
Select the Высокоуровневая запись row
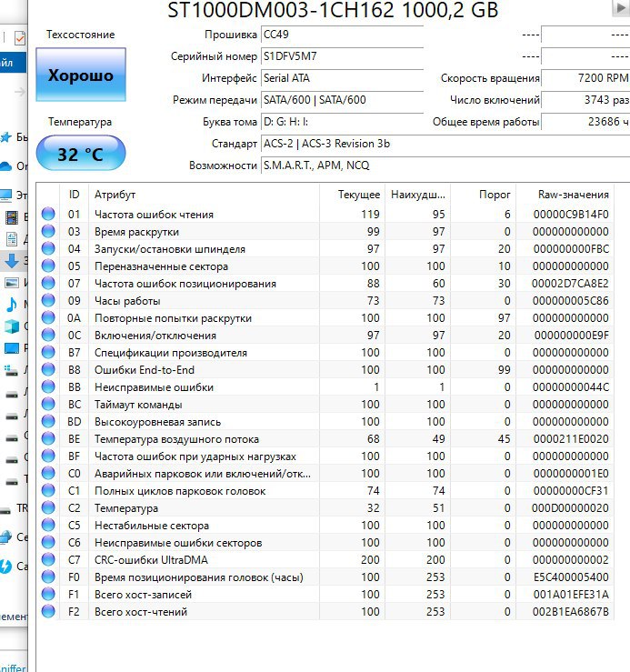coord(325,422)
